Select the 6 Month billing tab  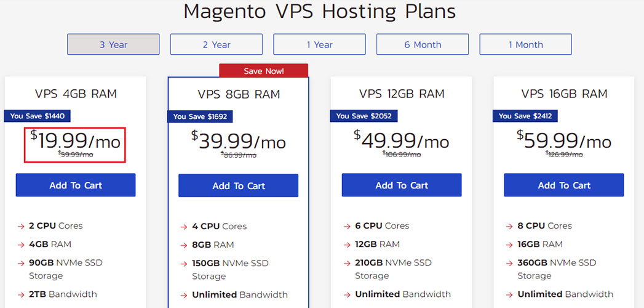click(423, 44)
